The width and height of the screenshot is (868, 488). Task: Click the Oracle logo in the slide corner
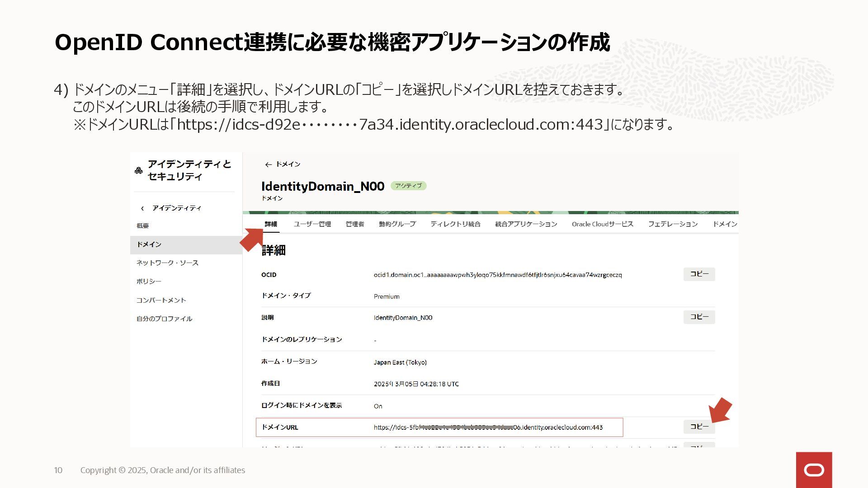point(814,470)
